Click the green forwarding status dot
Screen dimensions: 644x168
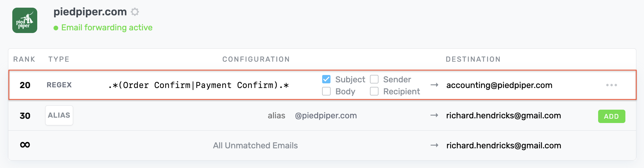click(56, 28)
